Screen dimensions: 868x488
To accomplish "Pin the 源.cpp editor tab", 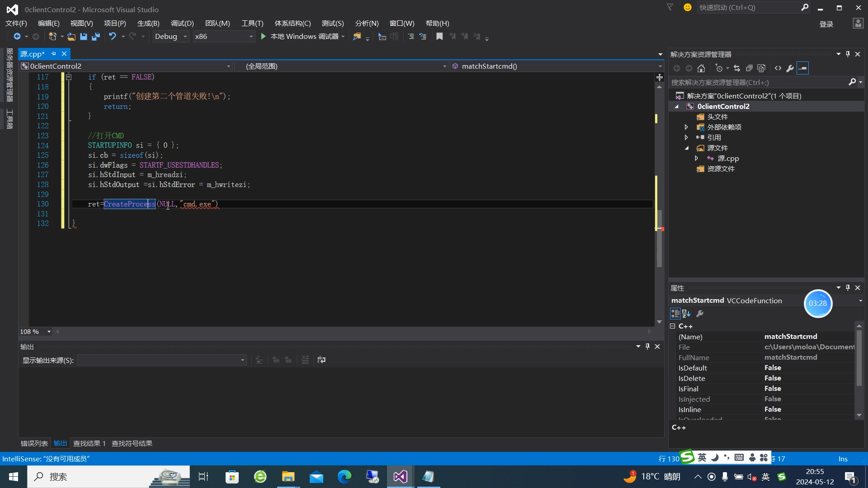I will (54, 54).
